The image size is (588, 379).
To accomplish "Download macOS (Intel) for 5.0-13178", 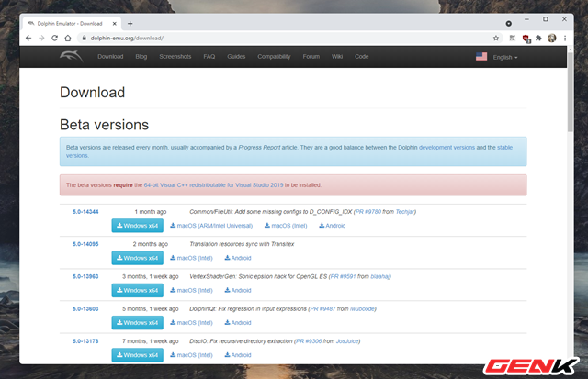I will pos(191,354).
